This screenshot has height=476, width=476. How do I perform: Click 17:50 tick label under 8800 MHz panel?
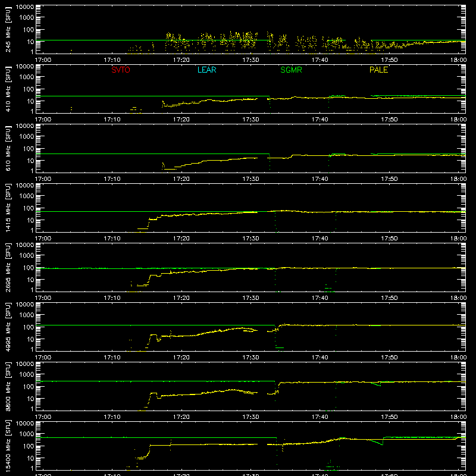tap(389, 417)
